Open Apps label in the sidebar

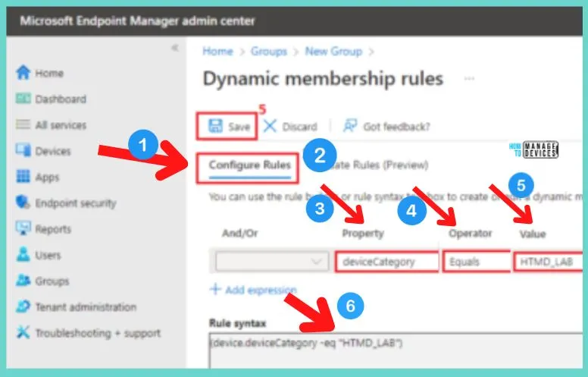47,178
